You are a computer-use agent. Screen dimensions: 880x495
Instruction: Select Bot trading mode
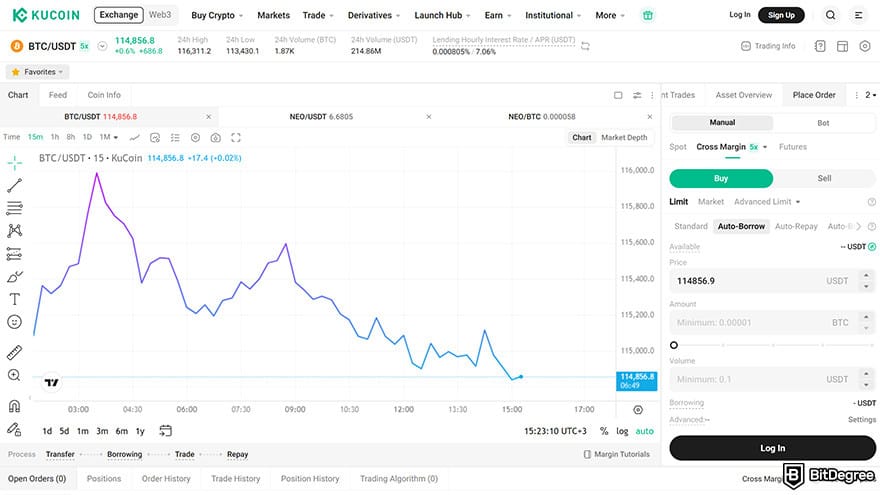click(x=823, y=122)
